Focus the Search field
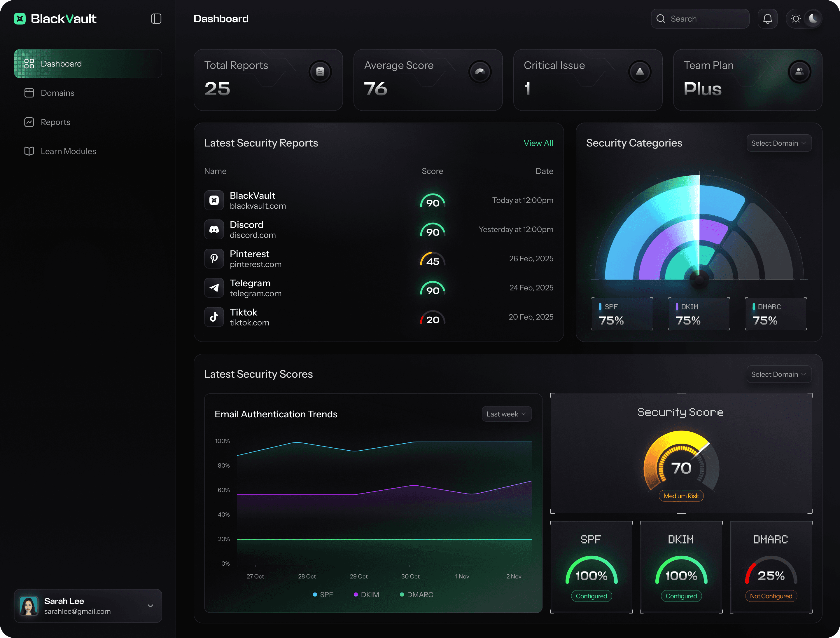The image size is (840, 638). click(700, 19)
